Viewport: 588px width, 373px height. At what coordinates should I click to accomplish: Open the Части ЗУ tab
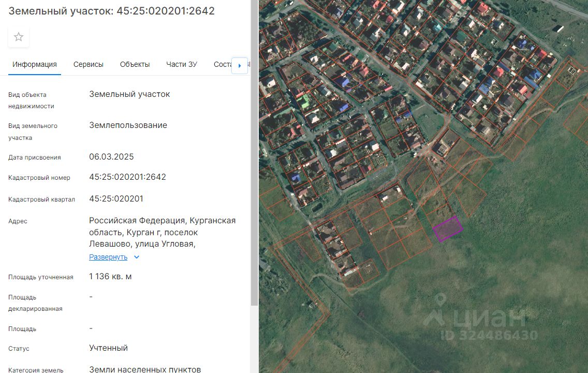click(x=182, y=65)
